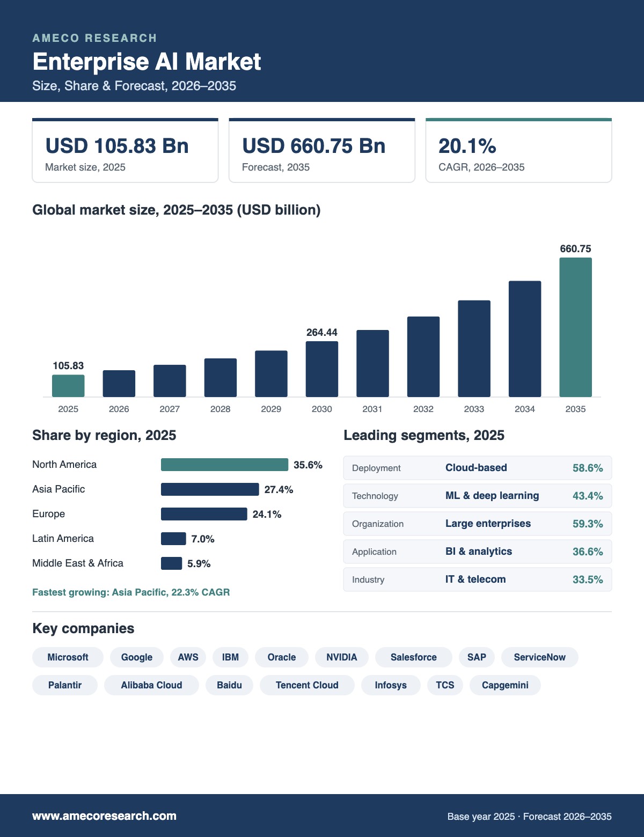Viewport: 644px width, 837px height.
Task: Click the 43.4% segment value
Action: click(x=588, y=496)
